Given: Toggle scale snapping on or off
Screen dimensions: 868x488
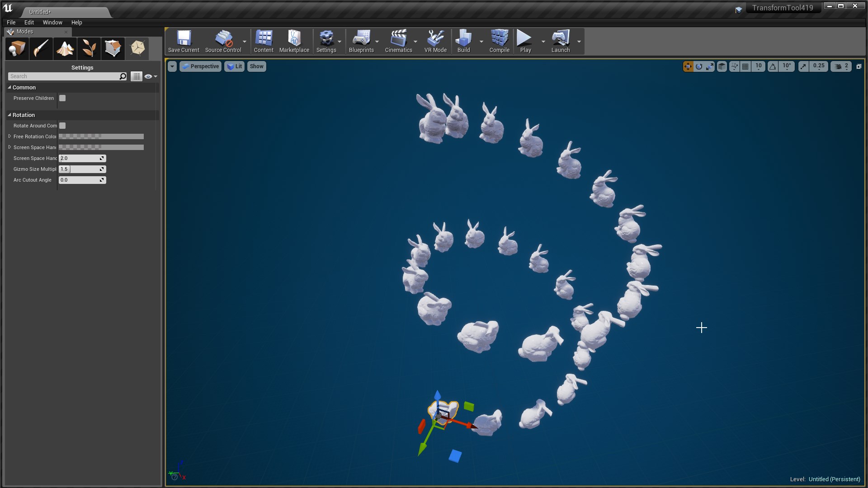Looking at the screenshot, I should (803, 66).
